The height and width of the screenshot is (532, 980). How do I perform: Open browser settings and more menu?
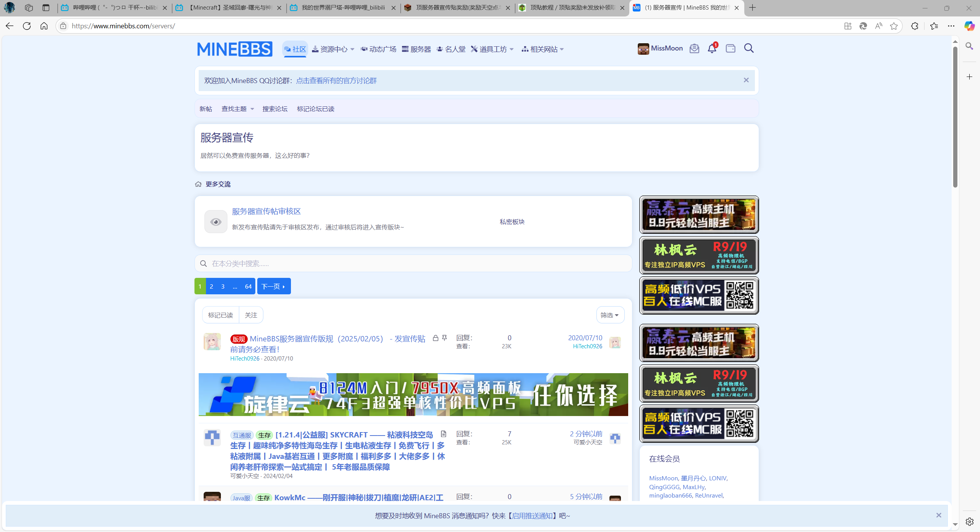pyautogui.click(x=951, y=26)
